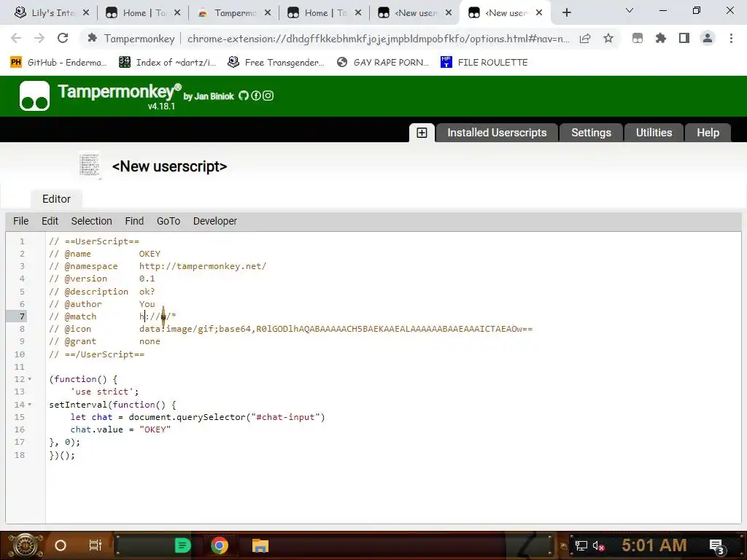Expand the tab search chevron
Image resolution: width=747 pixels, height=560 pixels.
point(630,10)
